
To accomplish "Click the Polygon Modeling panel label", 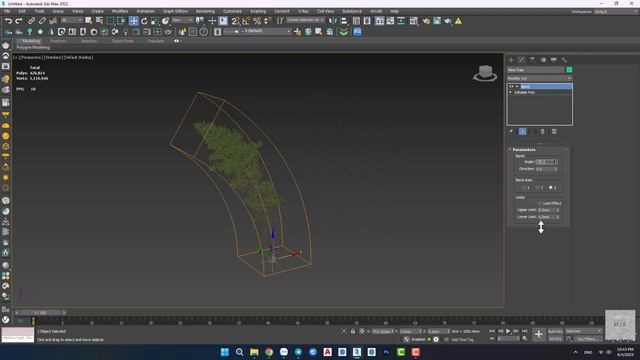I will pos(33,47).
